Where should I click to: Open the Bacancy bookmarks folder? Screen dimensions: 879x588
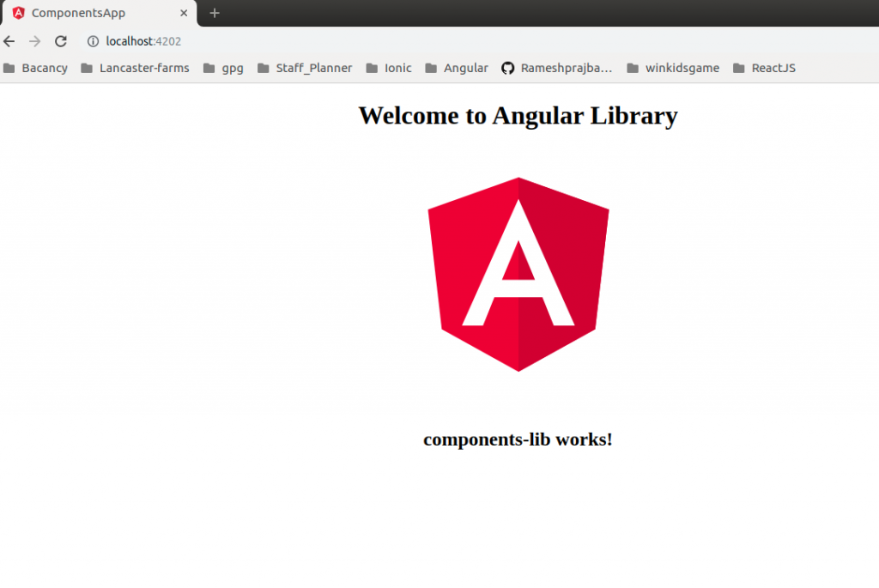pyautogui.click(x=44, y=68)
